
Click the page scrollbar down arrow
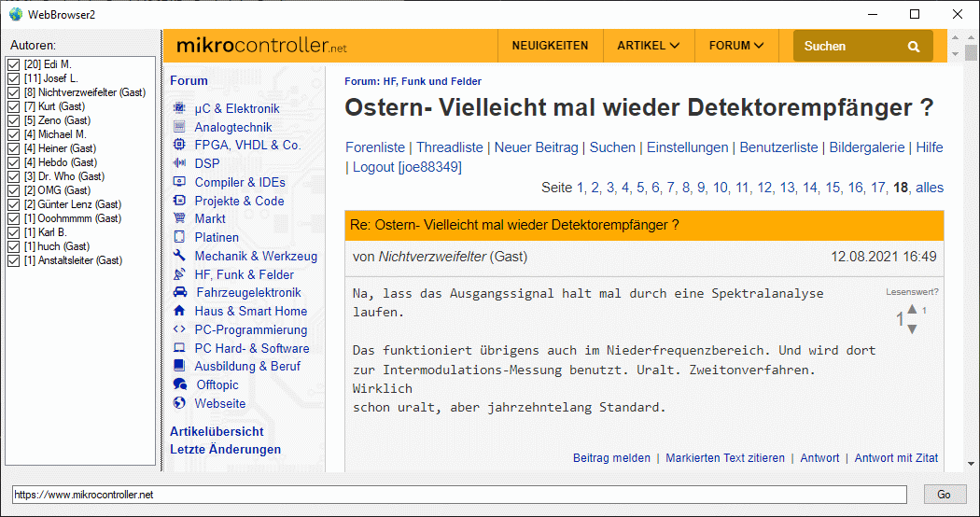pyautogui.click(x=971, y=464)
